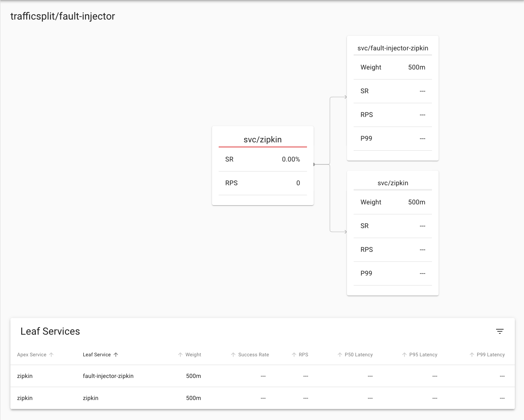The width and height of the screenshot is (524, 420).
Task: Select svc/fault-injector-zipkin card title
Action: point(393,48)
